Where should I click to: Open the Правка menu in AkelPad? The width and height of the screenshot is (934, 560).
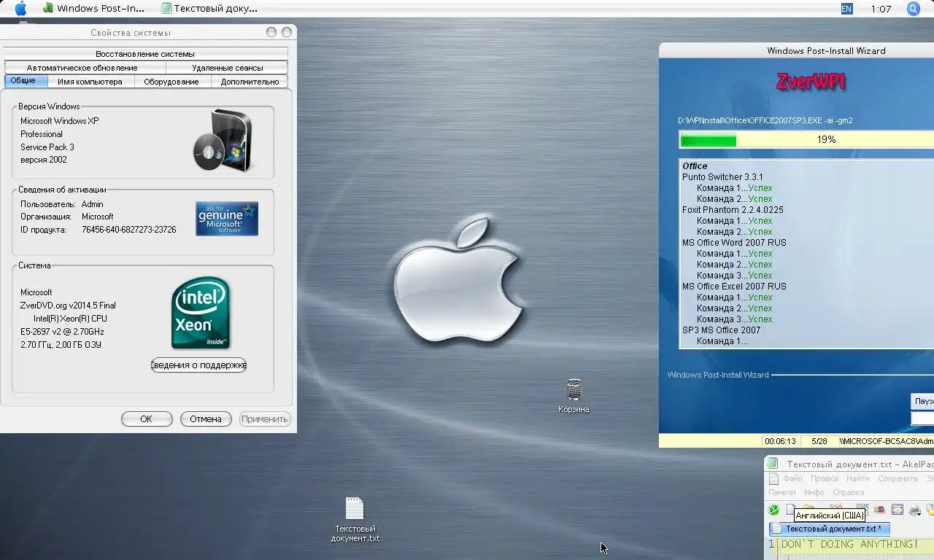[824, 478]
